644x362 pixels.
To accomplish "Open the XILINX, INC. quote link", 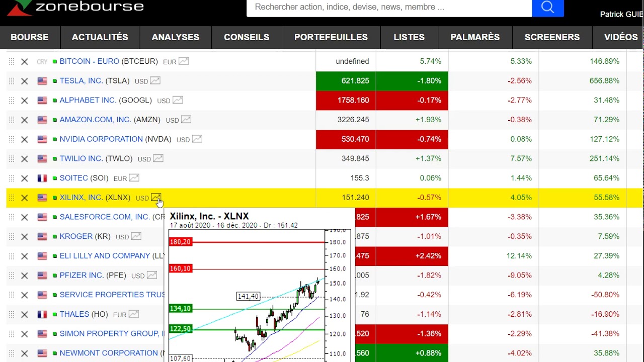I will tap(82, 198).
